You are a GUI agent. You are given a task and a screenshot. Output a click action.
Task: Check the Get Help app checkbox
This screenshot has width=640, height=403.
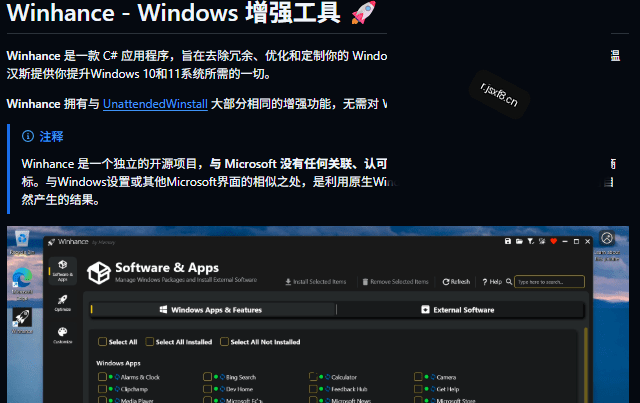tap(418, 389)
